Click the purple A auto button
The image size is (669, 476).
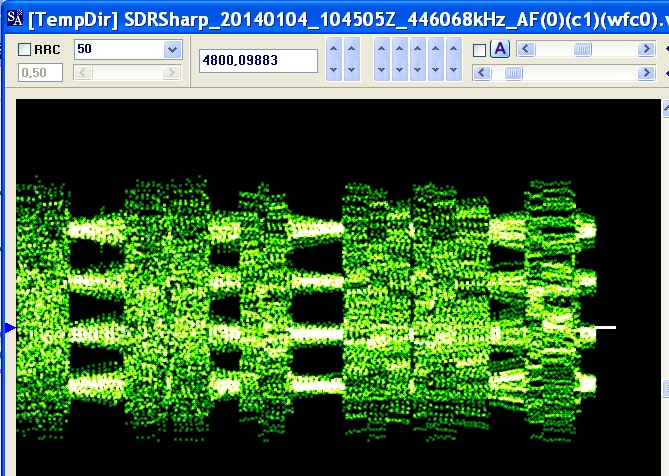pos(500,49)
